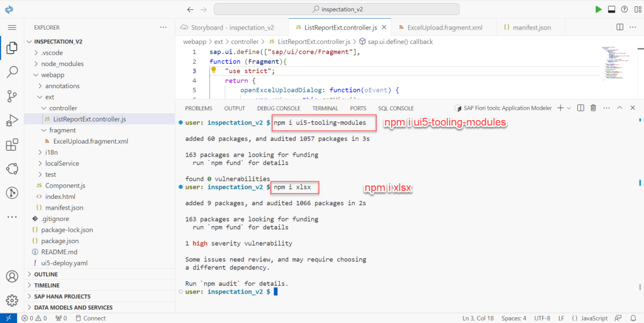Image resolution: width=644 pixels, height=323 pixels.
Task: Toggle the hamburger application menu
Action: point(12,28)
